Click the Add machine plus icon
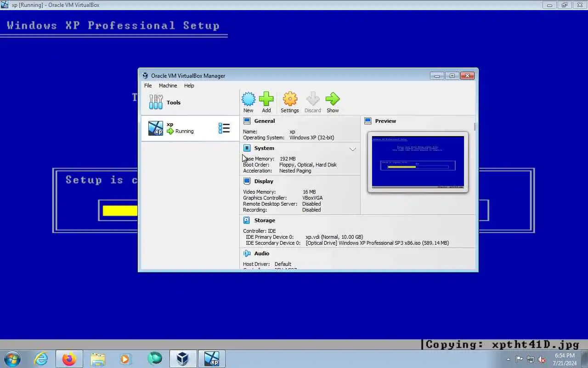 [266, 99]
